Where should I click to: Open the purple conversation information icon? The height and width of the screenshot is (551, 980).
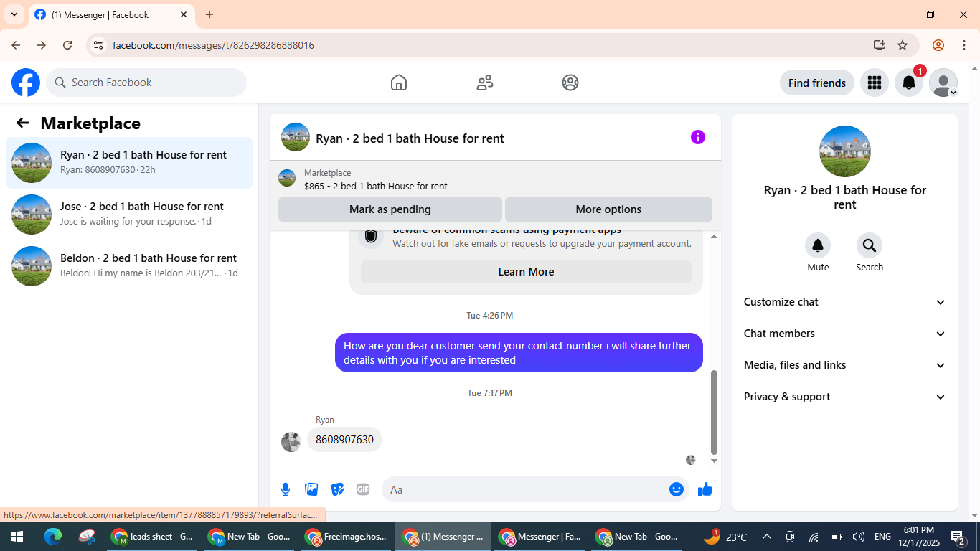point(698,137)
